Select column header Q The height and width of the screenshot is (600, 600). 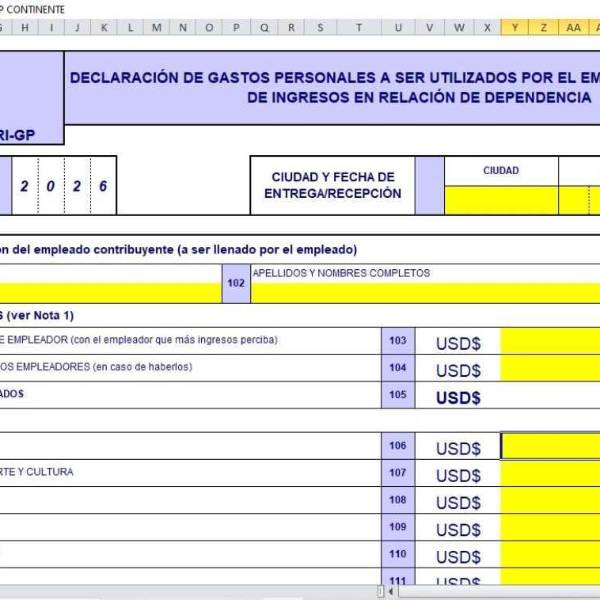pyautogui.click(x=264, y=27)
